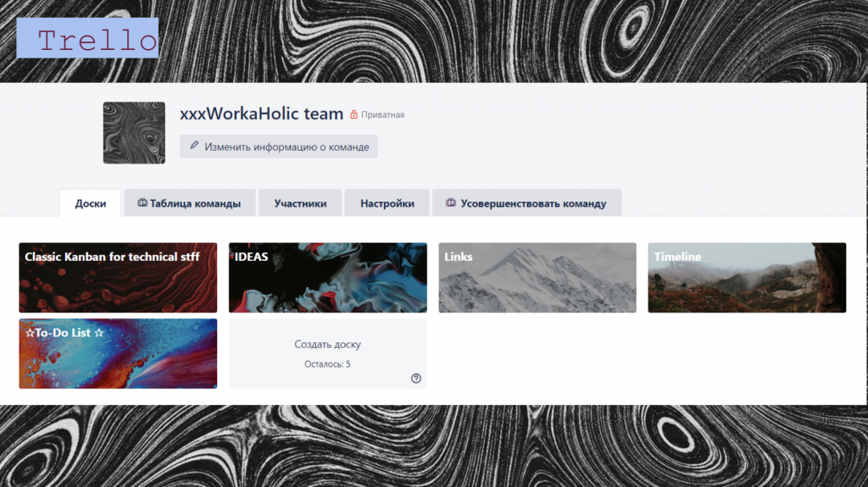Open the IDEAS board

click(x=327, y=278)
